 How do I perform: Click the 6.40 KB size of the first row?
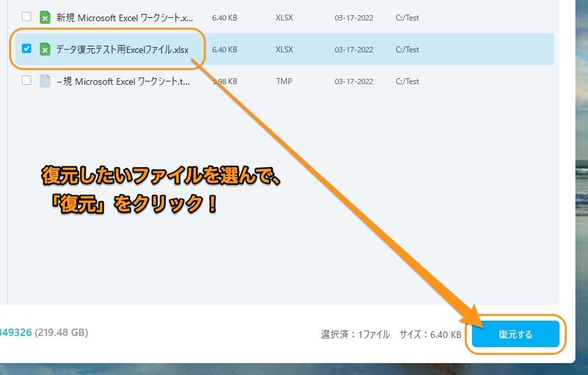click(224, 18)
